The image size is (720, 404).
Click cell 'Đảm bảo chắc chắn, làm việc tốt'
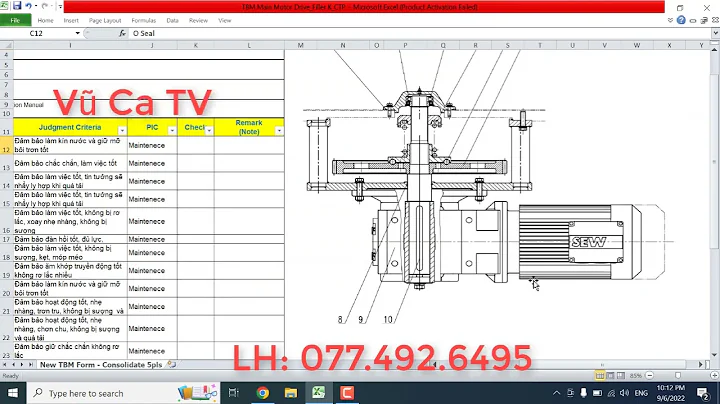click(x=70, y=163)
